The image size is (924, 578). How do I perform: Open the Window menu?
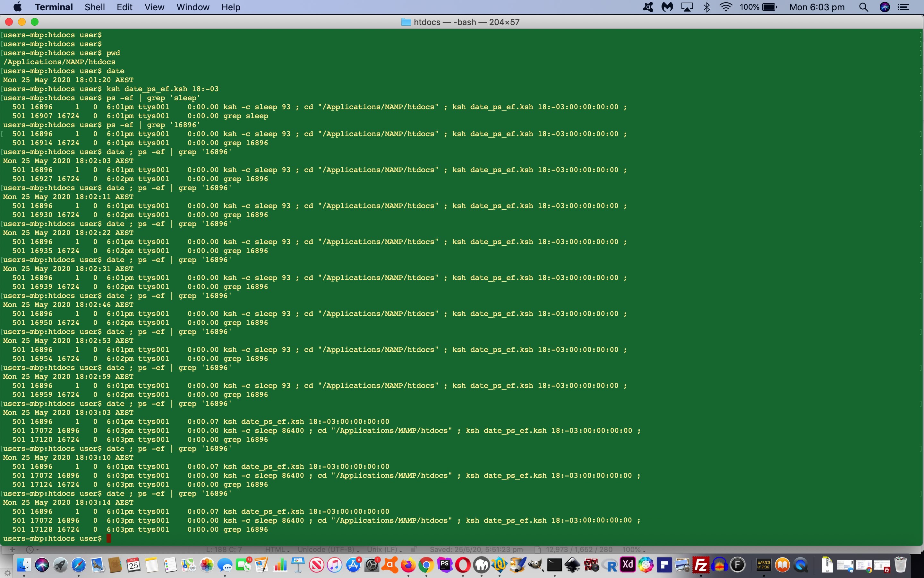[x=193, y=7]
